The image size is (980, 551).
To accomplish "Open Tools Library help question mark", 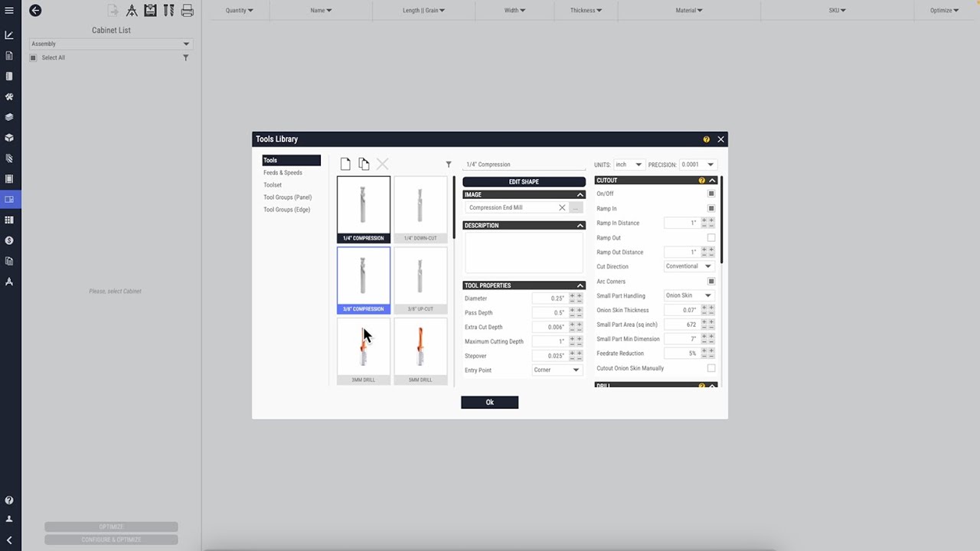I will [706, 139].
